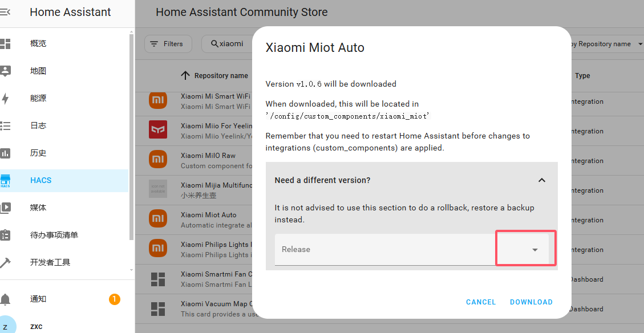Open the 历史 chart icon
644x333 pixels.
click(x=5, y=153)
